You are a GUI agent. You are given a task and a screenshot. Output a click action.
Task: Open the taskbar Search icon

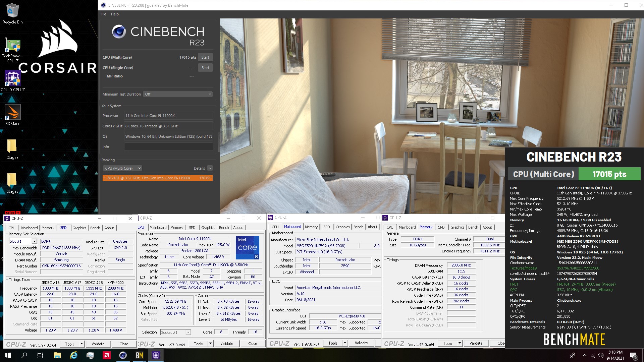(24, 355)
